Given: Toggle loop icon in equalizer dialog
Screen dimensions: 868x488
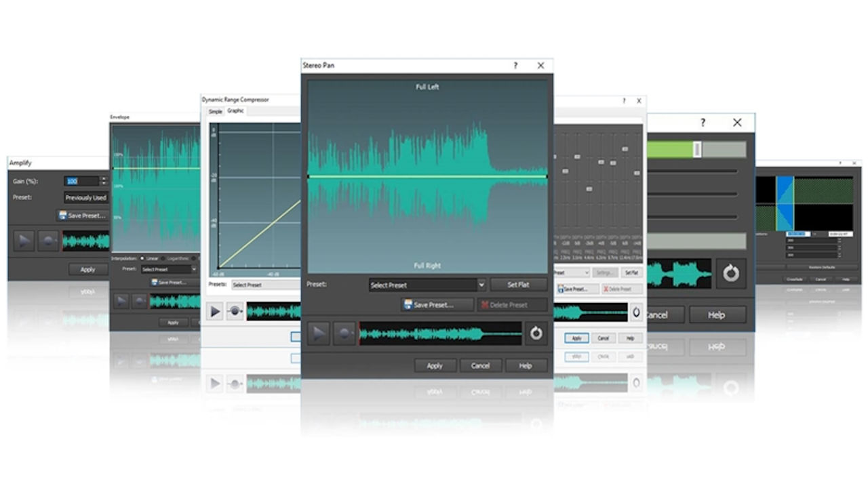Looking at the screenshot, I should coord(636,312).
